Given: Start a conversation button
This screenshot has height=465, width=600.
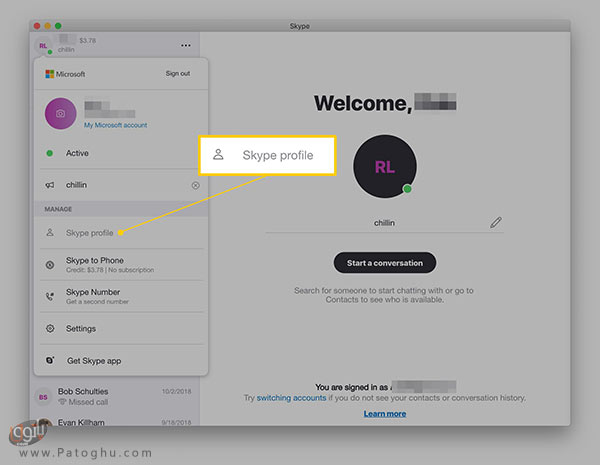Looking at the screenshot, I should pos(385,263).
